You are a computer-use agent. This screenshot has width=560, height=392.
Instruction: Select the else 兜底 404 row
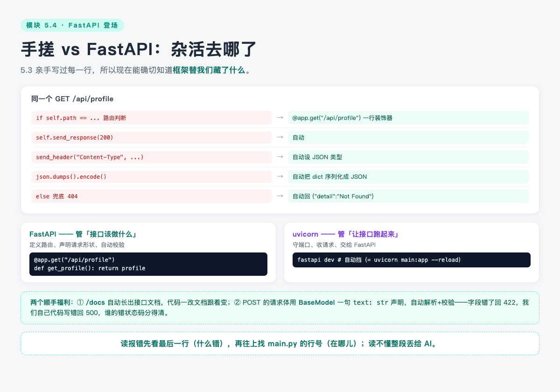[x=152, y=196]
